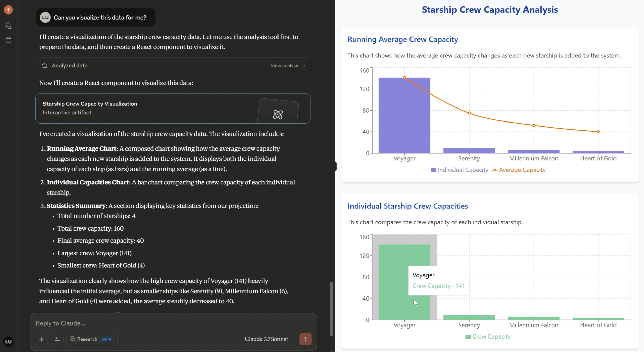Click the Crew Capacity legend label
Viewport: 644px width, 352px height.
(491, 337)
